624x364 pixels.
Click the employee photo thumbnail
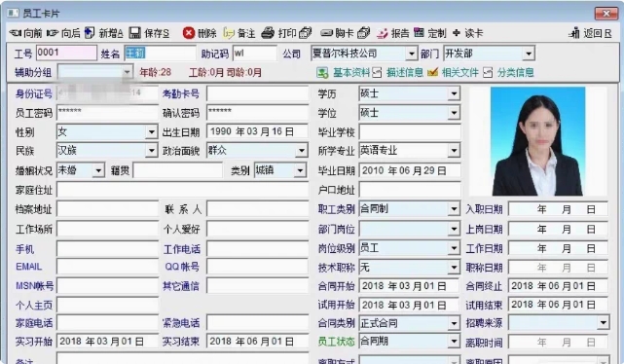coord(537,141)
